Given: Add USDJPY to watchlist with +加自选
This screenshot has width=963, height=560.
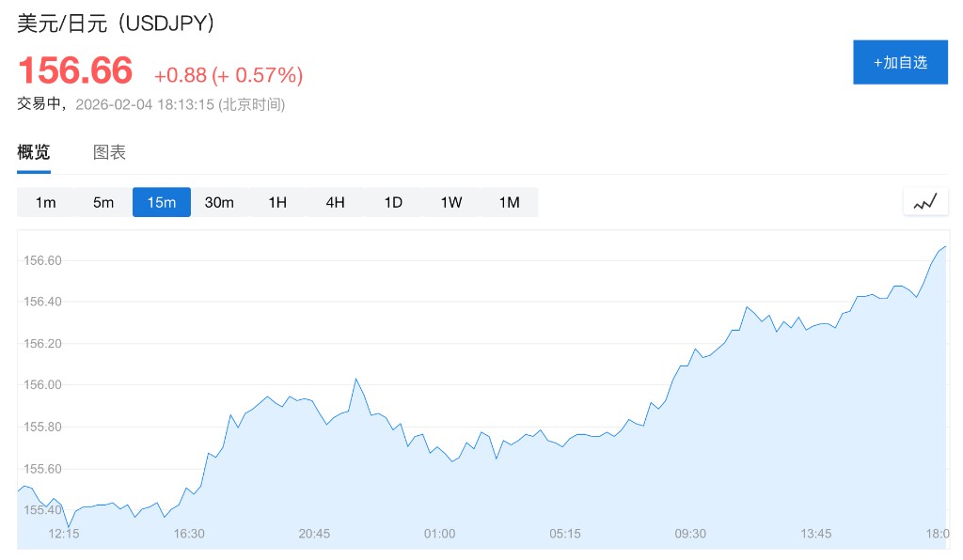Looking at the screenshot, I should pyautogui.click(x=900, y=63).
